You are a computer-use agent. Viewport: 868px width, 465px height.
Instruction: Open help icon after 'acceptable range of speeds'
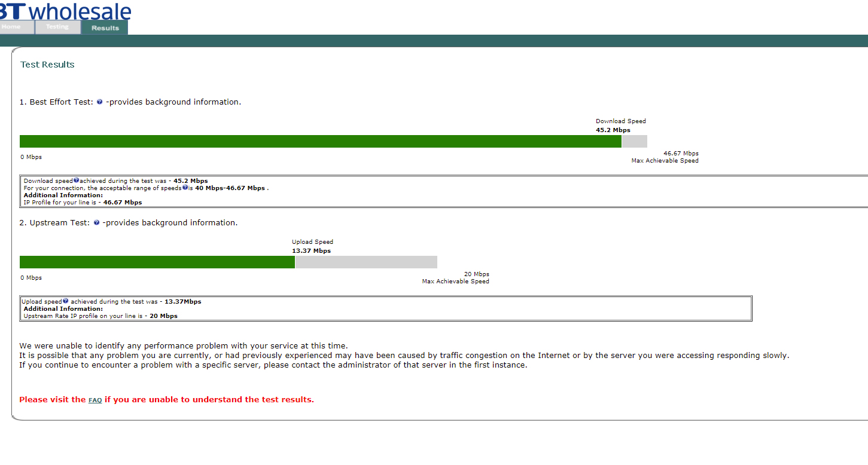pos(185,187)
